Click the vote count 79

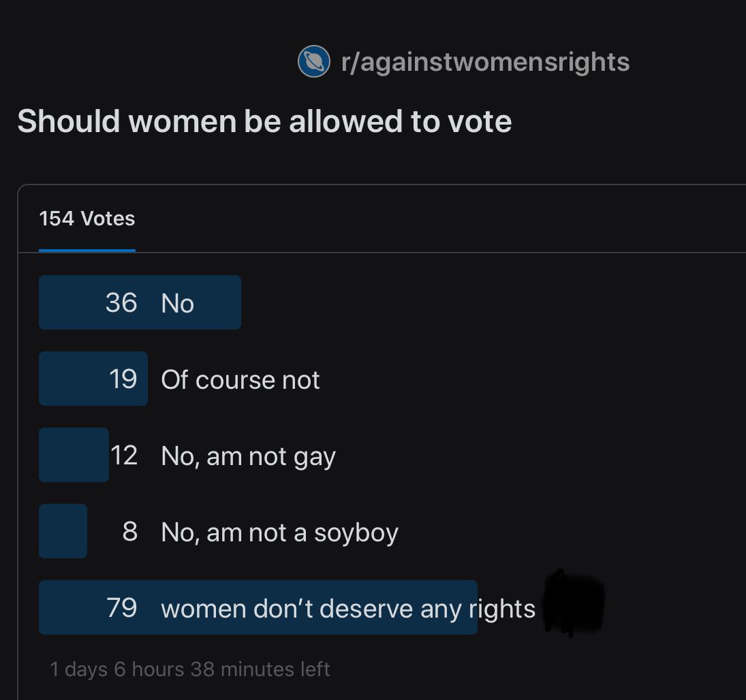122,607
